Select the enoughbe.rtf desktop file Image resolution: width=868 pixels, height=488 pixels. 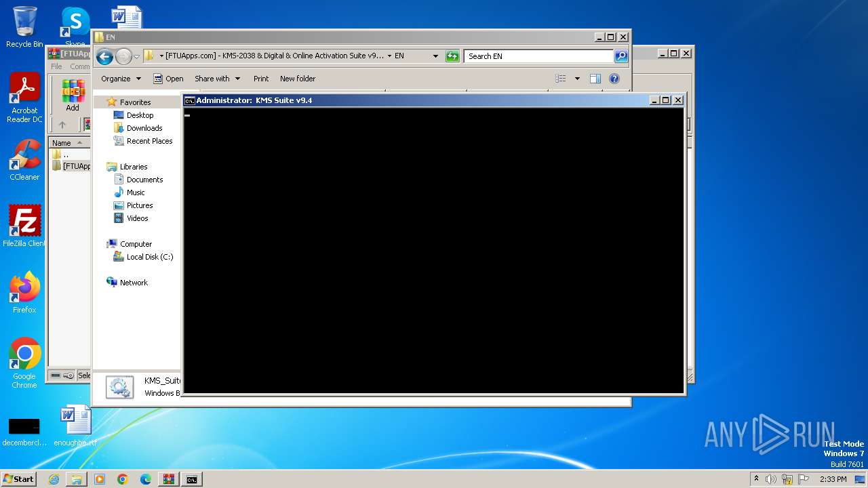(75, 426)
